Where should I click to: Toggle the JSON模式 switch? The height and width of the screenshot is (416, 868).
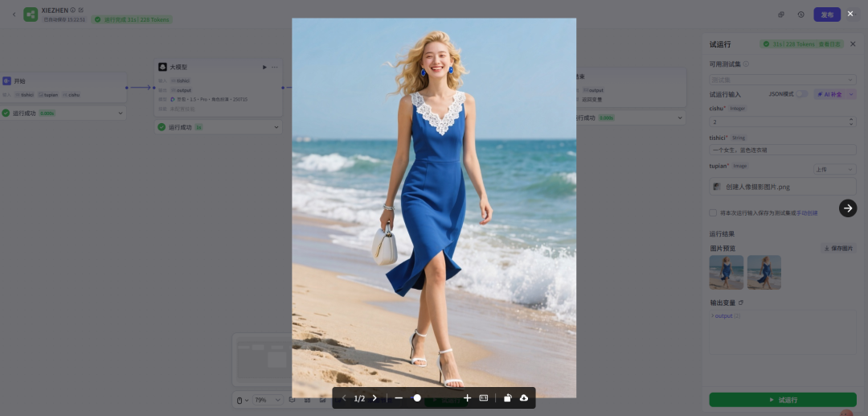[801, 94]
